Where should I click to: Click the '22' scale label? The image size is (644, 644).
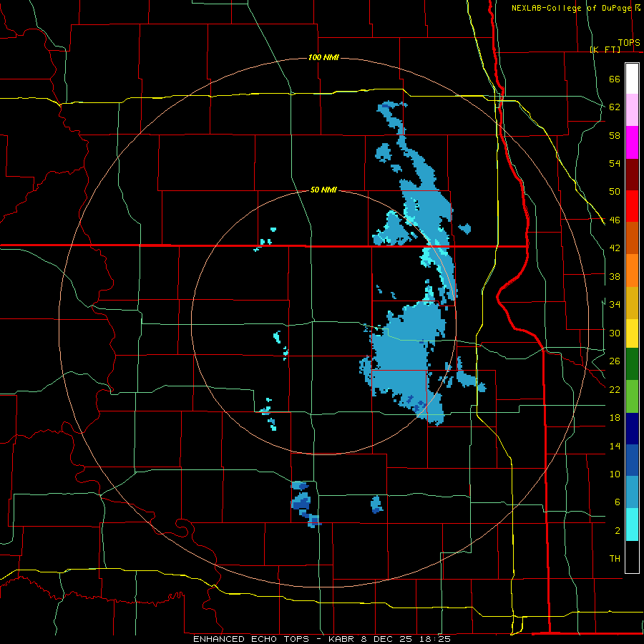pos(615,389)
